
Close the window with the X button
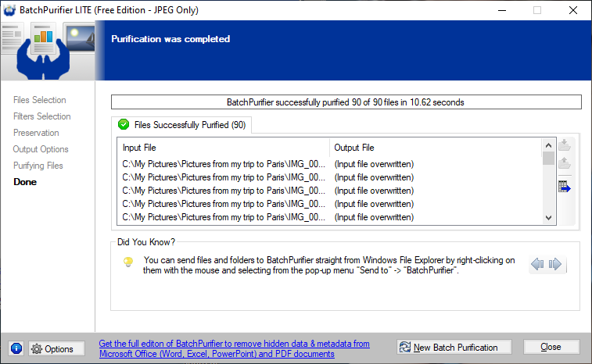(573, 10)
